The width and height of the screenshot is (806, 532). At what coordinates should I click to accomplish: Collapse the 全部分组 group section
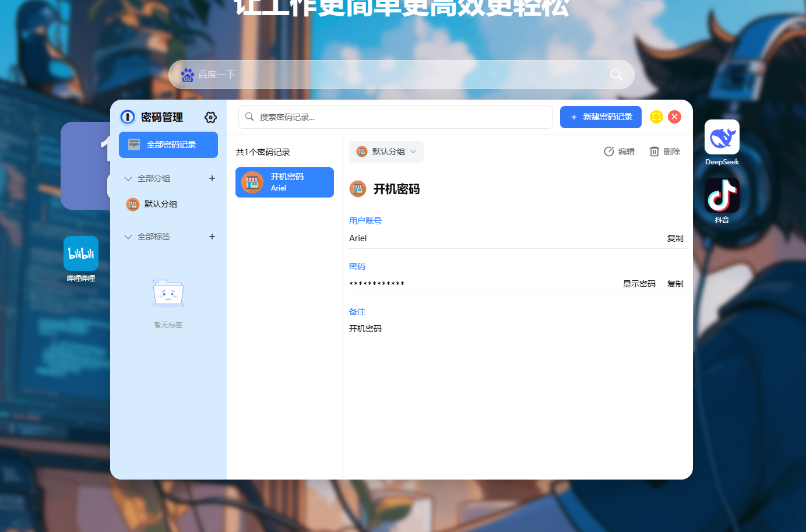128,178
